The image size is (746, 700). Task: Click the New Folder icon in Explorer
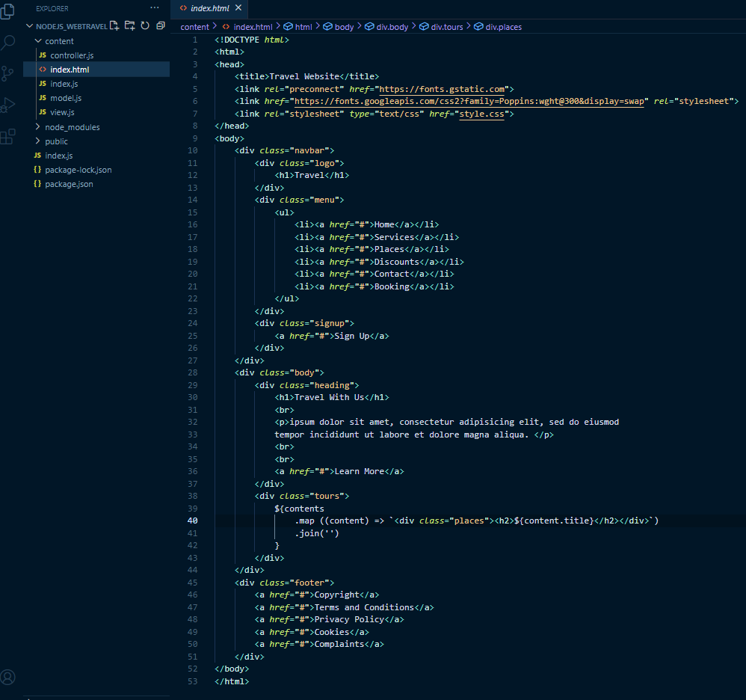pyautogui.click(x=129, y=25)
